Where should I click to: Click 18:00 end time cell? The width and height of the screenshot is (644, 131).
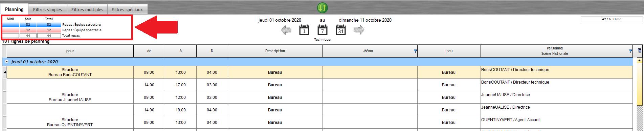(x=181, y=110)
